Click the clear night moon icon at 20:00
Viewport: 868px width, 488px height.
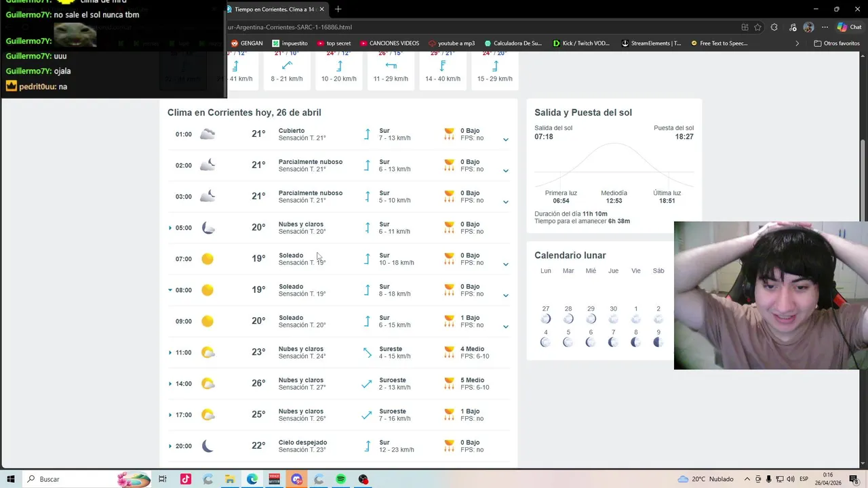tap(208, 446)
